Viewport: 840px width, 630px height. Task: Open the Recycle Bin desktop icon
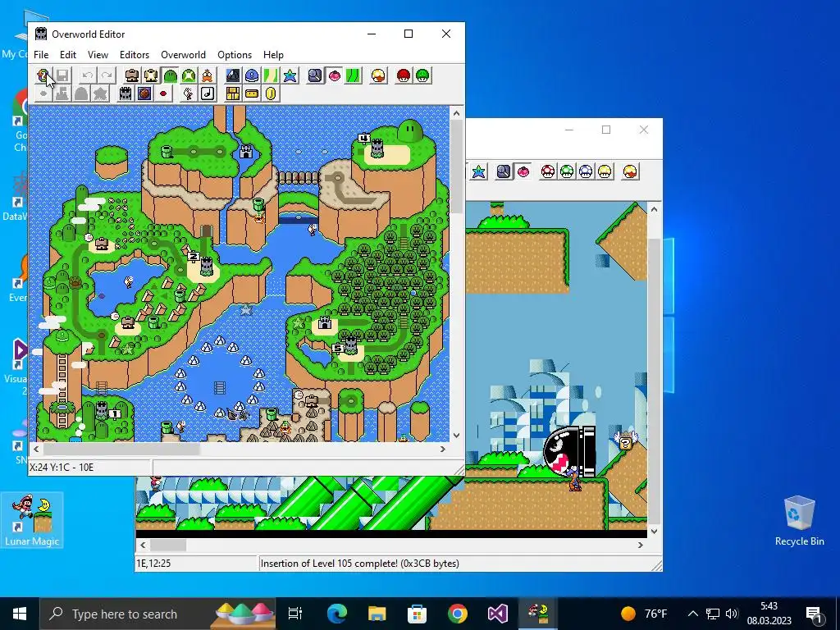(x=799, y=521)
